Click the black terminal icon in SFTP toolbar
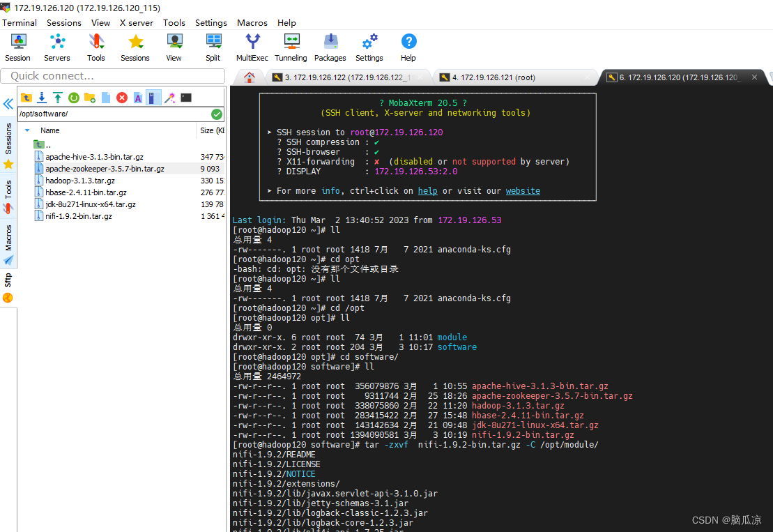This screenshot has height=532, width=773. [186, 98]
